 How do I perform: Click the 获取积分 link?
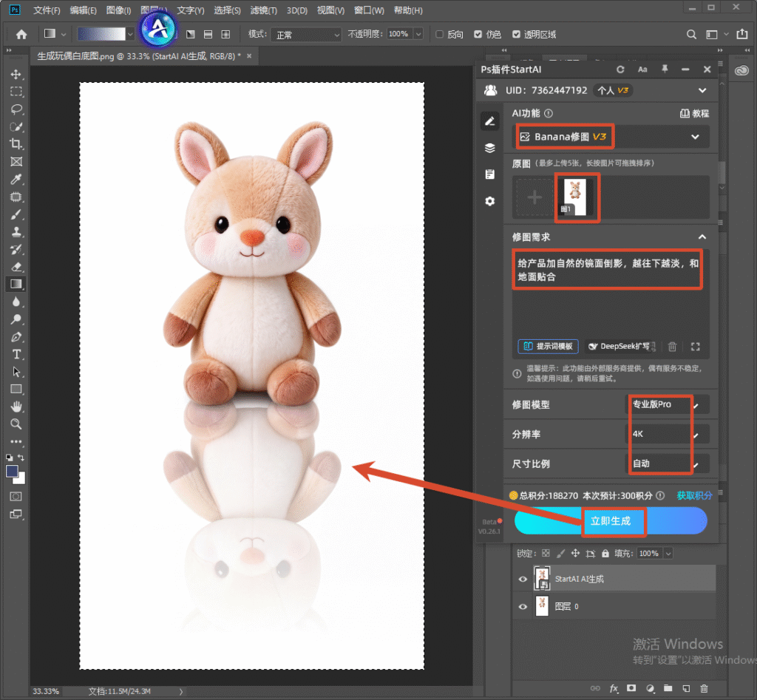[694, 495]
